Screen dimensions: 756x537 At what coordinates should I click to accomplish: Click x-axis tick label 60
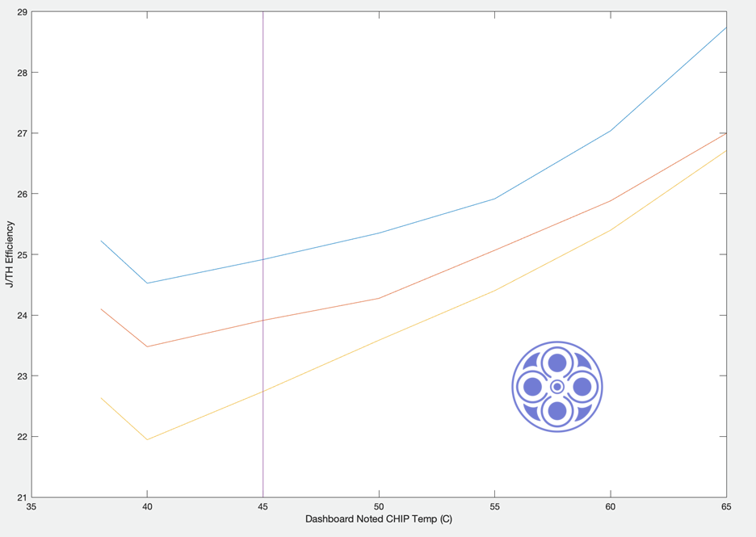(611, 506)
